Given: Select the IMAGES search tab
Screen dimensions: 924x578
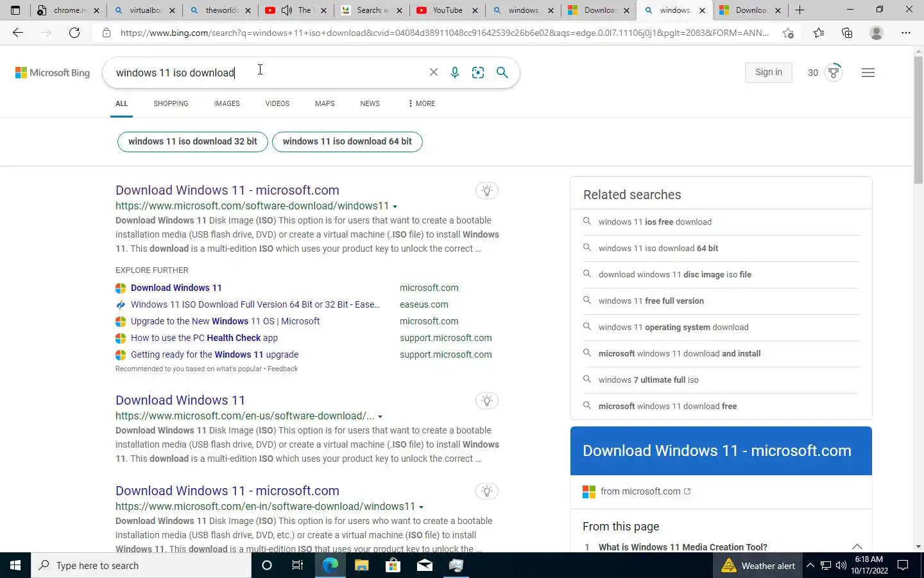Looking at the screenshot, I should point(227,103).
